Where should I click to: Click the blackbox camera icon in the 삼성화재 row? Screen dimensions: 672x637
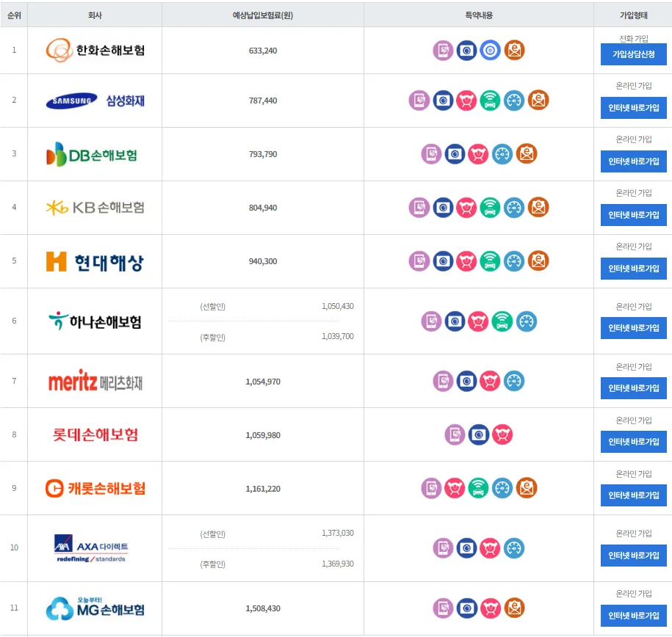[443, 101]
